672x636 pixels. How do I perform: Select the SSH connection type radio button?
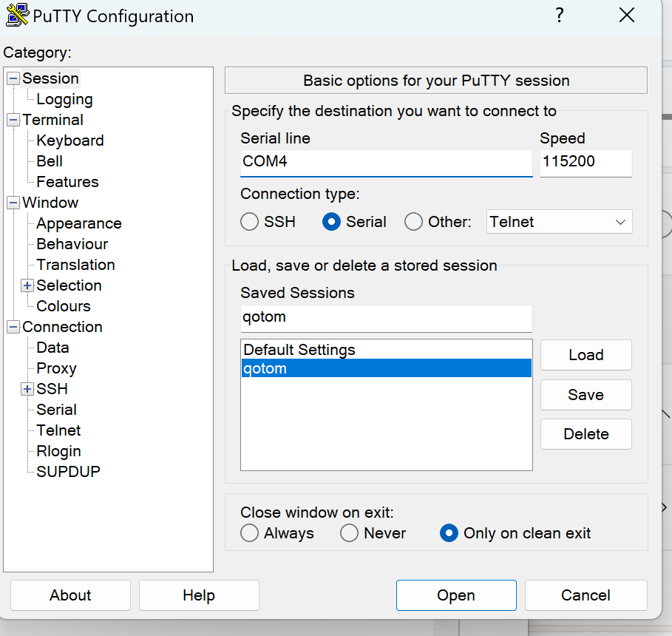point(250,222)
